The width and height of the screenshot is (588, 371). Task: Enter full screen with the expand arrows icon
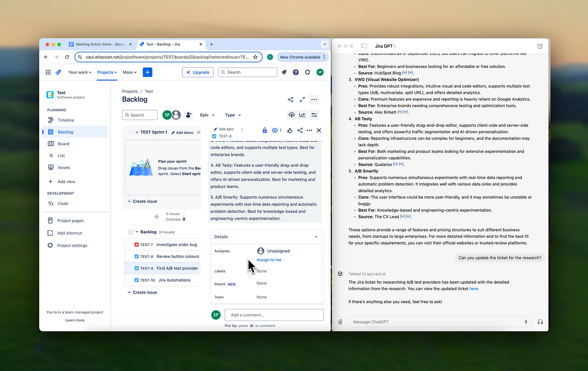(x=302, y=99)
